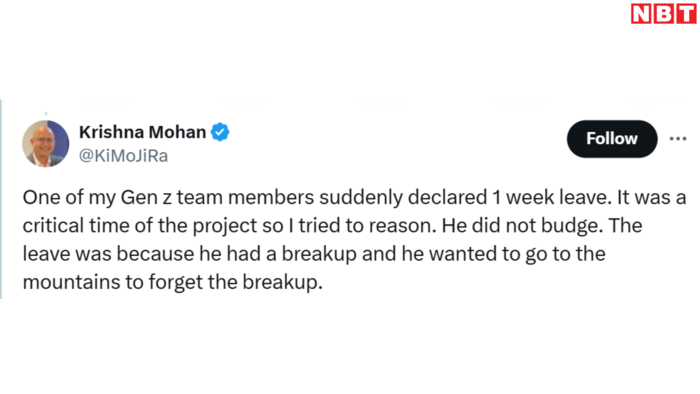Click the Krishna Mohan display name

pyautogui.click(x=142, y=132)
